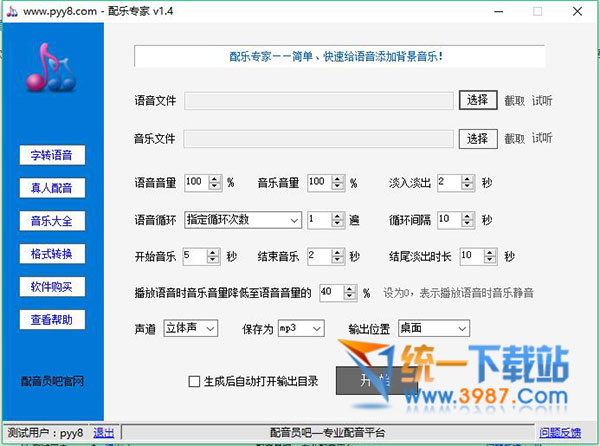Click 试听 link for voice file
Viewport: 600px width, 446px height.
(542, 100)
